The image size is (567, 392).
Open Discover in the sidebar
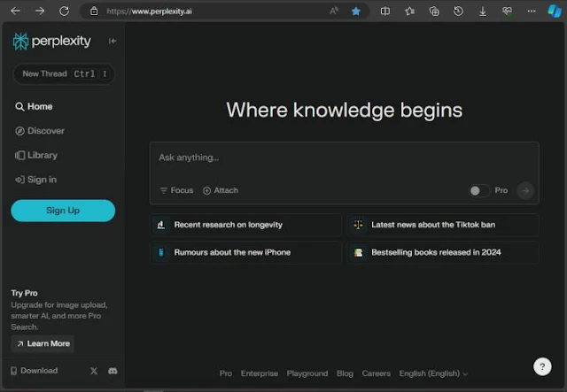coord(40,131)
